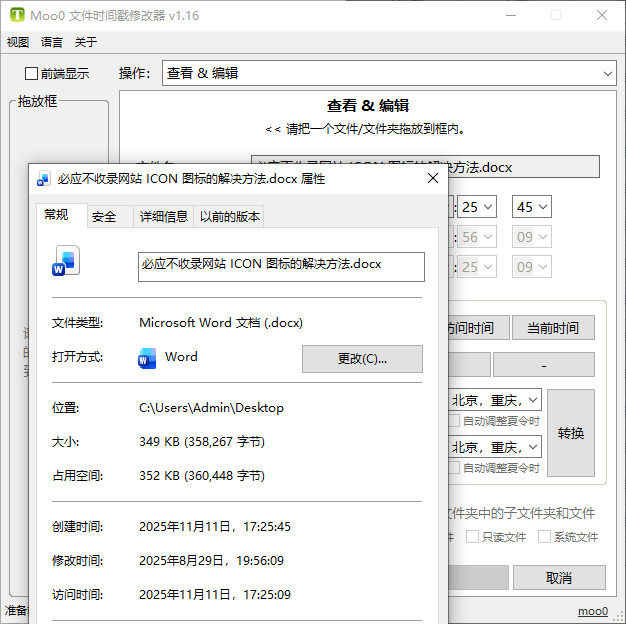Click the minus - button
Screen dimensions: 626x624
click(x=544, y=364)
